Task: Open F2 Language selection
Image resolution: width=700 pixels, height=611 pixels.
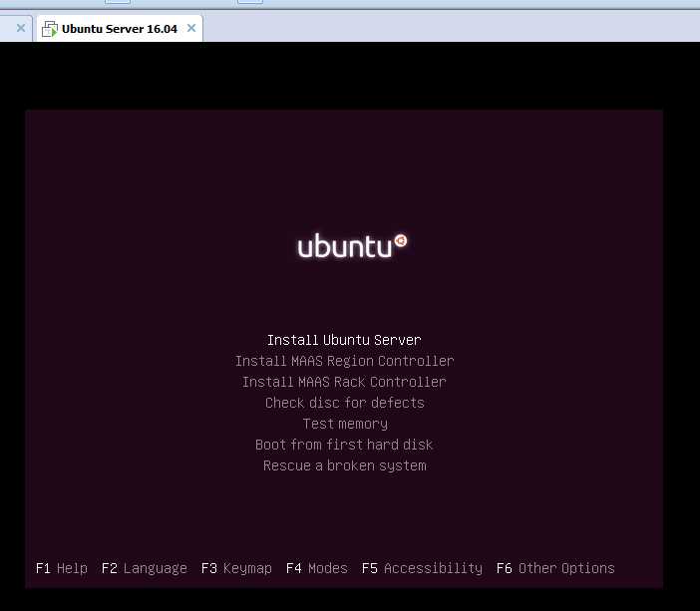Action: point(145,568)
